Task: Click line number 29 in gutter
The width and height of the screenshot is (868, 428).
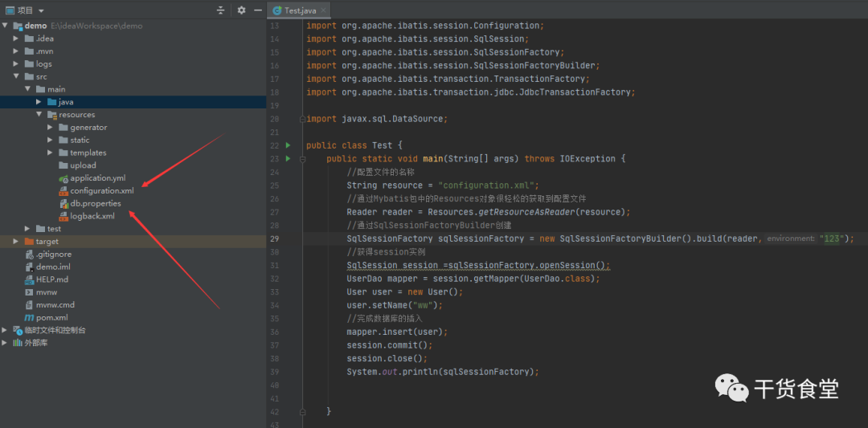Action: 275,238
